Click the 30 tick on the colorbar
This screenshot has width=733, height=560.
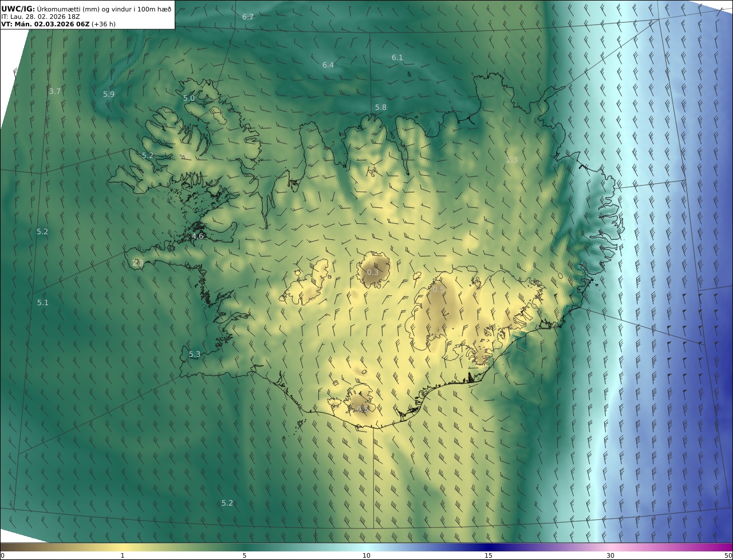click(x=610, y=555)
